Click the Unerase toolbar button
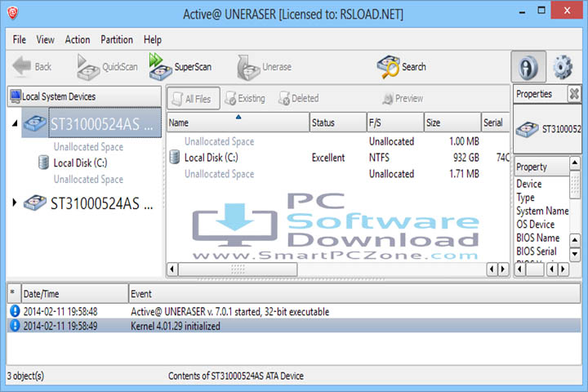This screenshot has width=588, height=392. (x=264, y=67)
